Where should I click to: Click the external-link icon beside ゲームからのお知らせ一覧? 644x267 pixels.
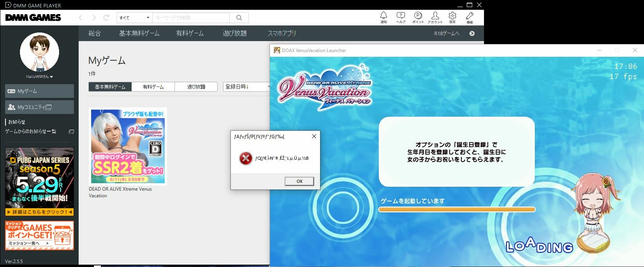pos(71,132)
